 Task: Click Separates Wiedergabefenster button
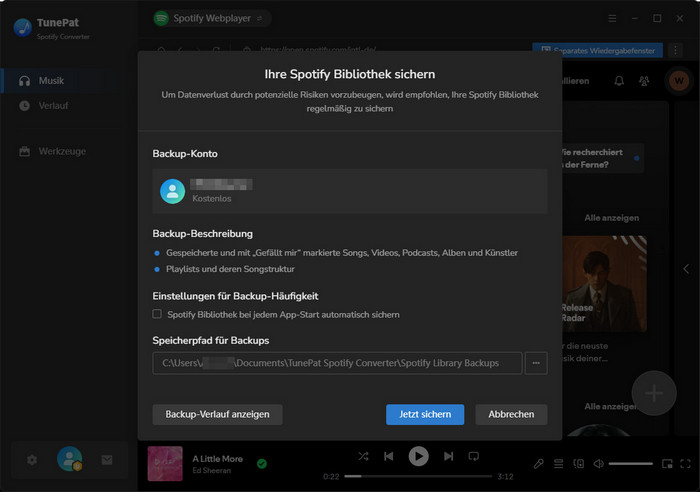pos(598,50)
